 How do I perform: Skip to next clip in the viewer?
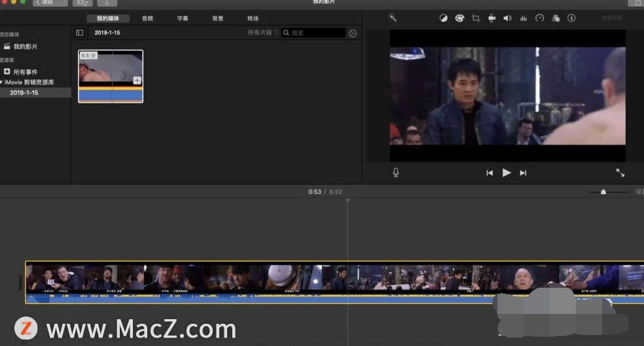pyautogui.click(x=523, y=173)
